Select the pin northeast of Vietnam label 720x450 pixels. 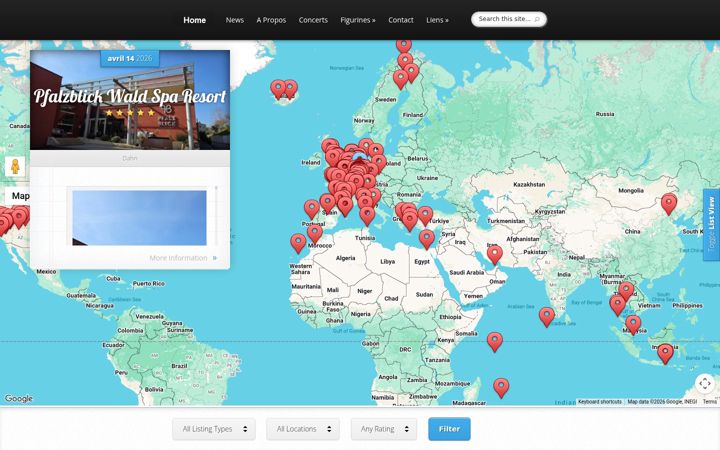[626, 291]
